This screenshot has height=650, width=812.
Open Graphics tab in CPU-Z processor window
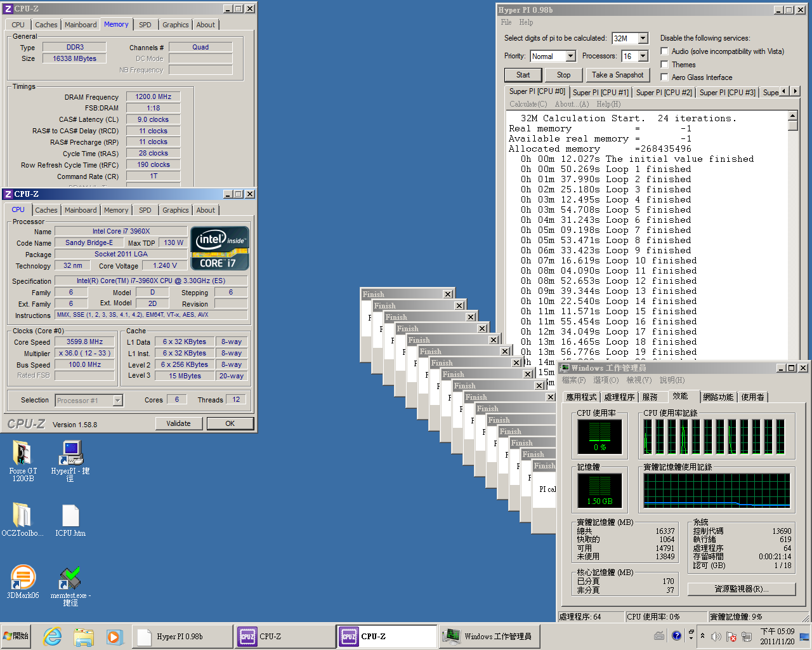pyautogui.click(x=176, y=210)
